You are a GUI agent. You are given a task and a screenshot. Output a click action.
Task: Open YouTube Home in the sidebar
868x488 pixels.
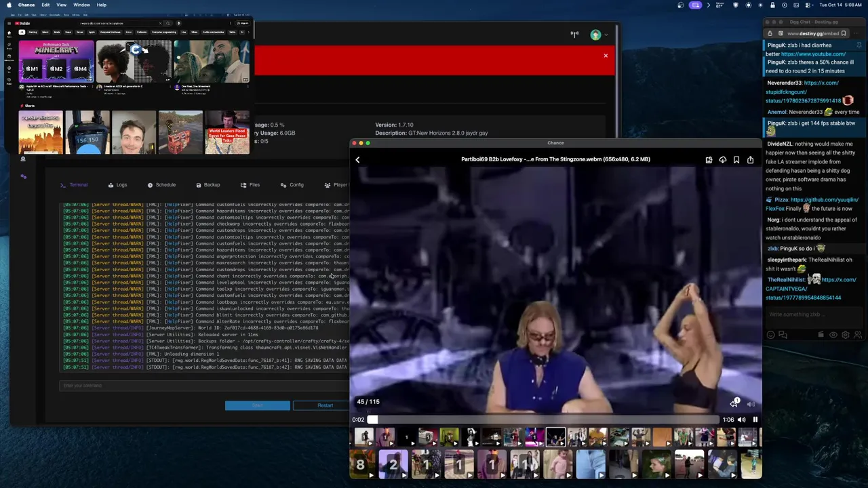9,35
